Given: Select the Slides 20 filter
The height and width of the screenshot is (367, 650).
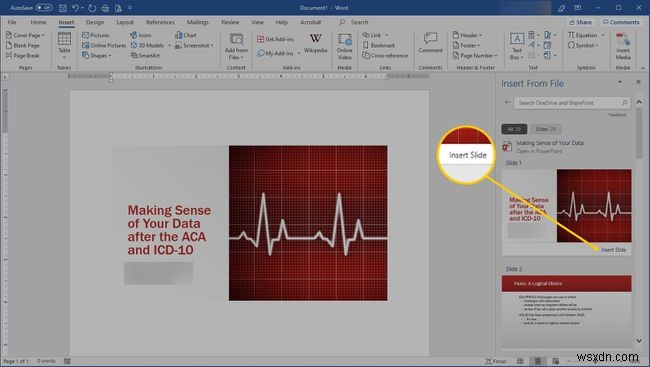Looking at the screenshot, I should pos(546,129).
